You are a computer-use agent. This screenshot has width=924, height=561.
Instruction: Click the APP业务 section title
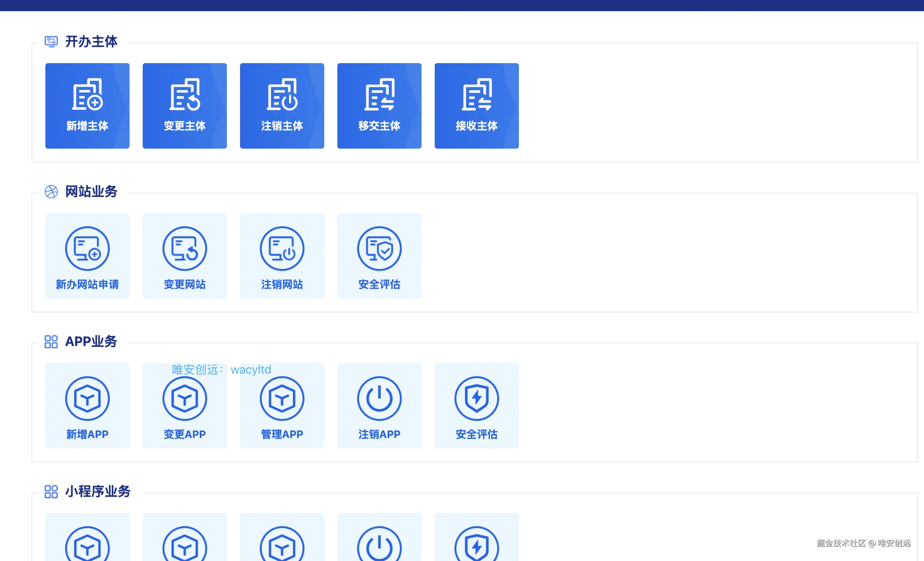[91, 342]
